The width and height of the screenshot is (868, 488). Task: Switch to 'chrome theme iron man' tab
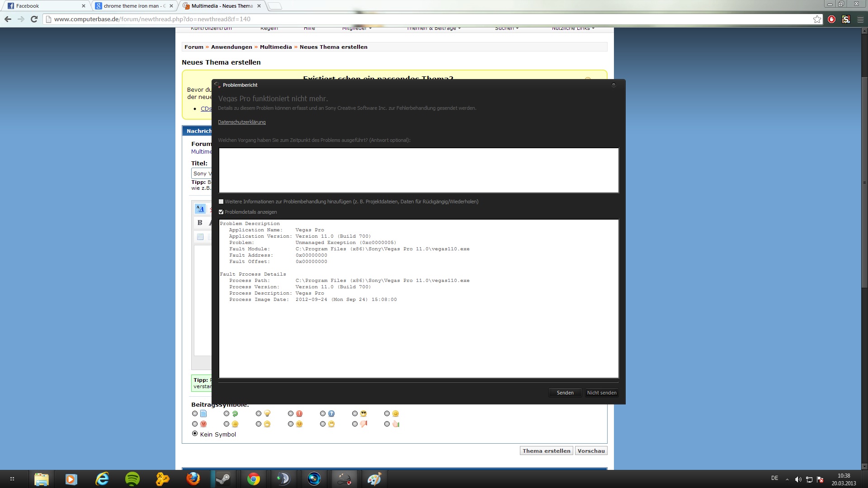131,6
